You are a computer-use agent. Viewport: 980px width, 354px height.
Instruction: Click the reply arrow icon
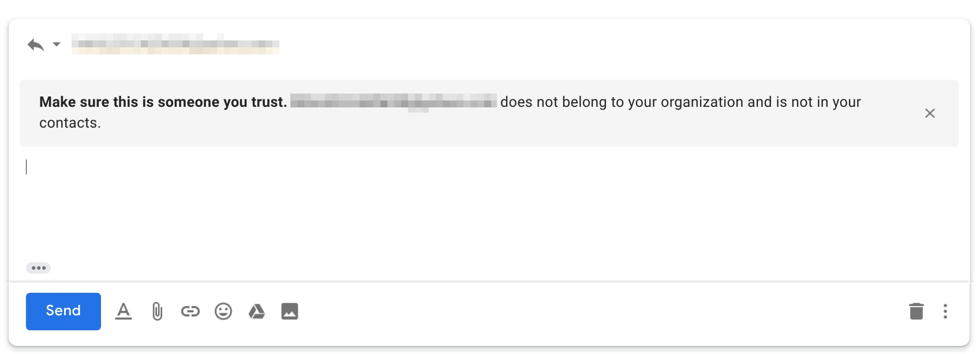pos(36,44)
